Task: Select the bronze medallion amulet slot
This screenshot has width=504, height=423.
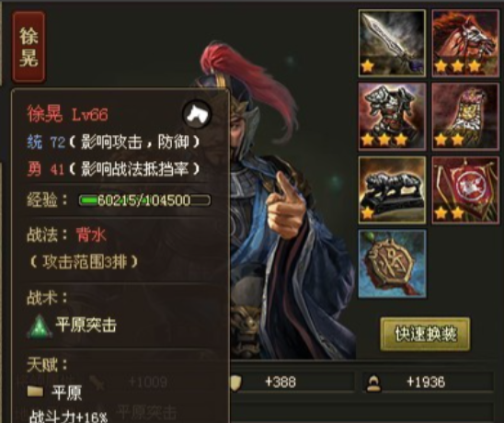Action: (392, 264)
